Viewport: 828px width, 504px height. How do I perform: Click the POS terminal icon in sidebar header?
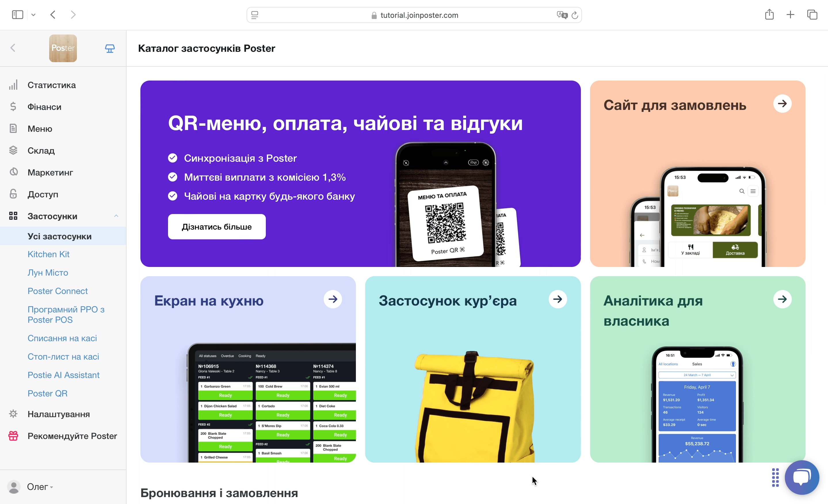click(110, 48)
